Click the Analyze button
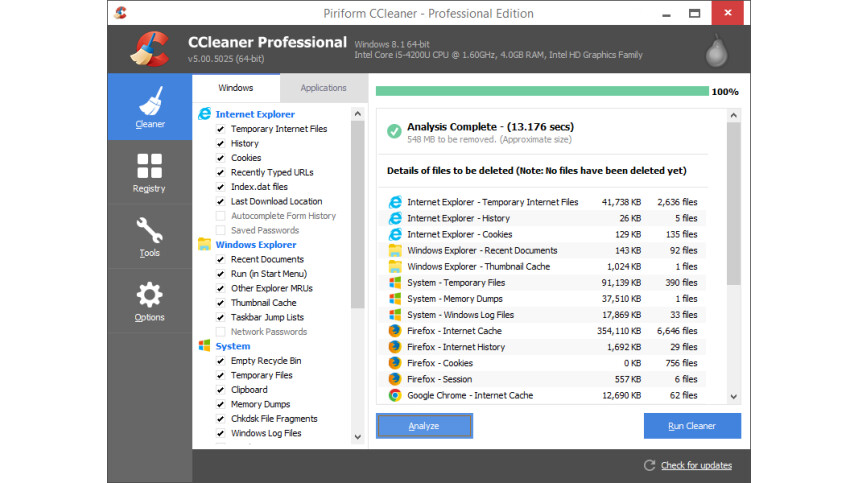This screenshot has height=483, width=858. point(424,426)
